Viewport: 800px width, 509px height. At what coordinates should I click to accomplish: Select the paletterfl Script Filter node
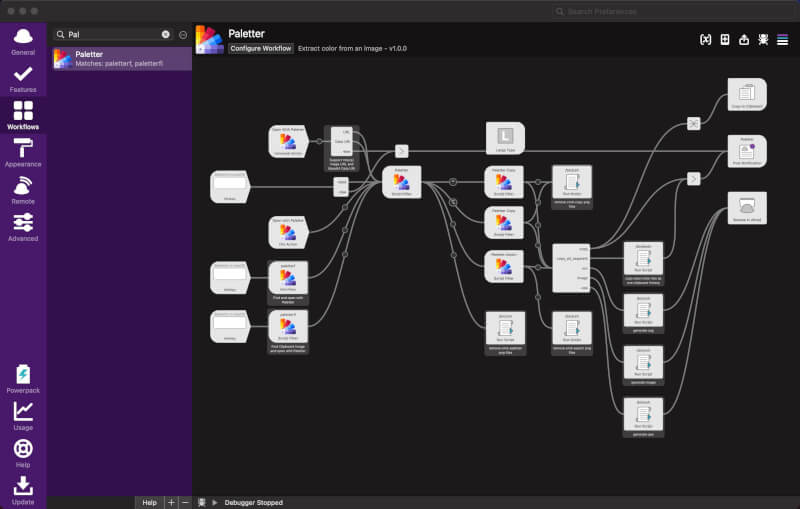point(288,326)
